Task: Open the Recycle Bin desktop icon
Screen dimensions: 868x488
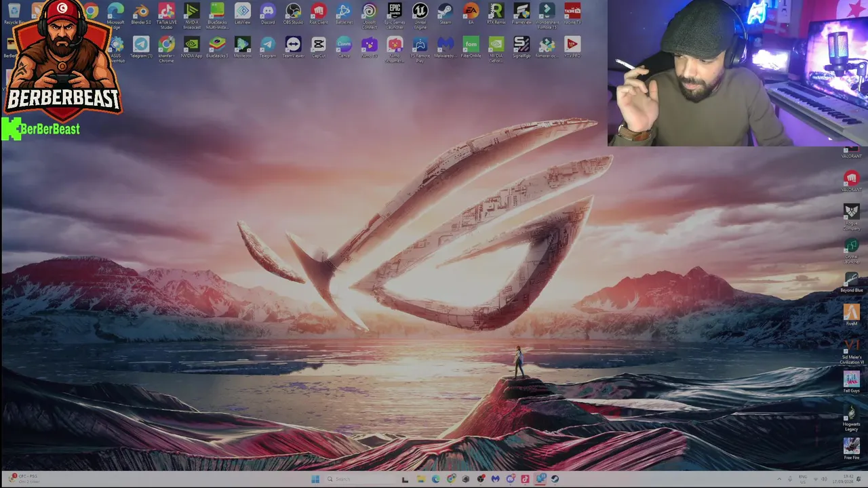Action: click(x=14, y=14)
